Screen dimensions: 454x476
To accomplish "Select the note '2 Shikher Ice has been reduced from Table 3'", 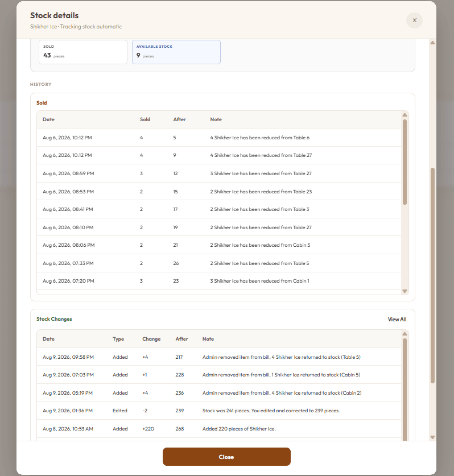I will pyautogui.click(x=259, y=209).
